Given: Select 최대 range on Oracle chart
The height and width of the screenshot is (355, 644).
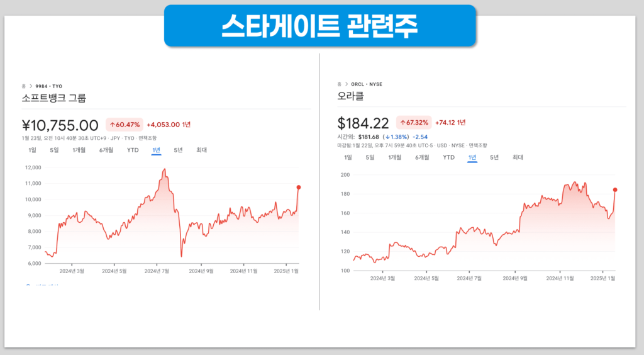Looking at the screenshot, I should click(518, 158).
